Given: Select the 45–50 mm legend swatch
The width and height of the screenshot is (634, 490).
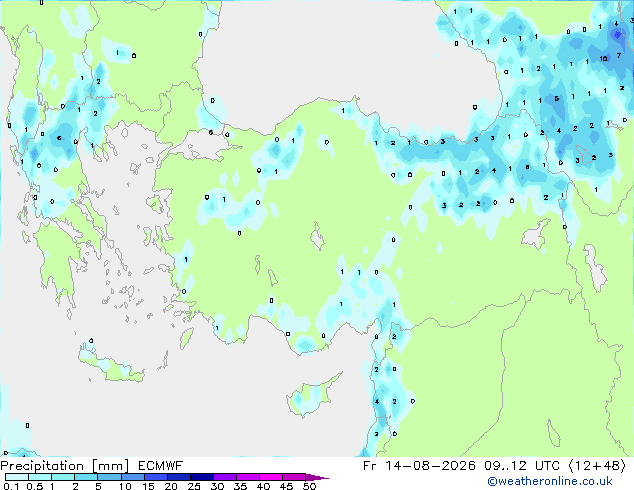Looking at the screenshot, I should (x=294, y=477).
